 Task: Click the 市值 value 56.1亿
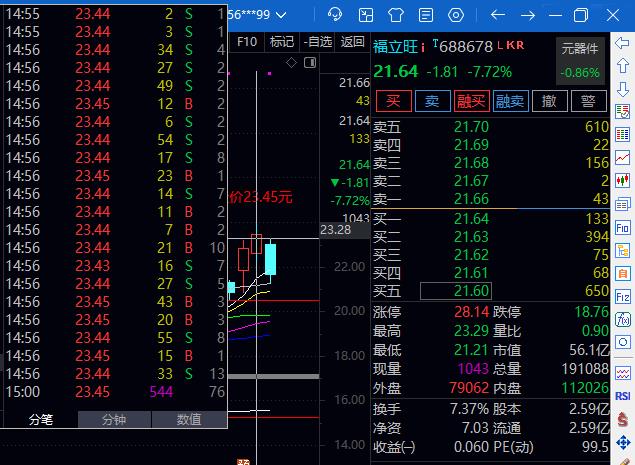(x=589, y=350)
